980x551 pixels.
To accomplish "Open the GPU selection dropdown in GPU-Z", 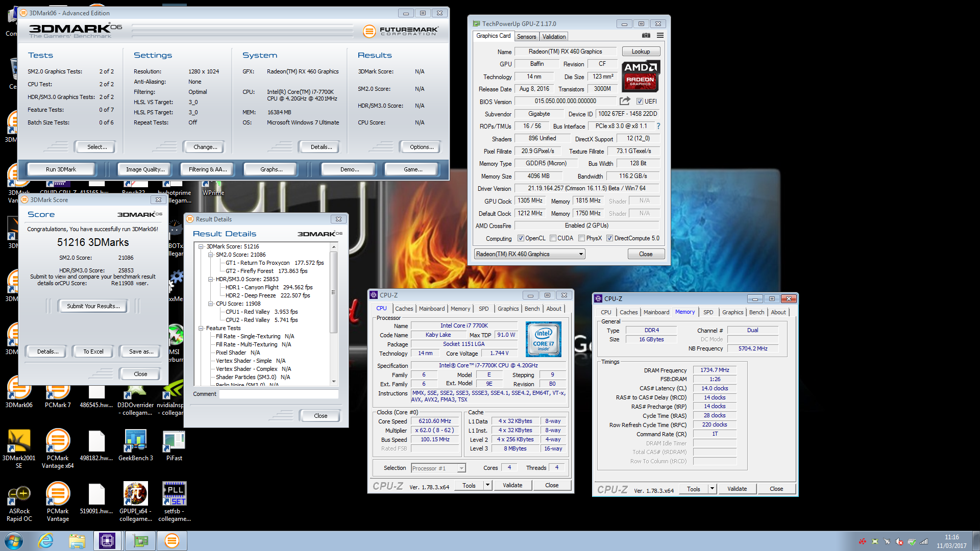I will 529,254.
